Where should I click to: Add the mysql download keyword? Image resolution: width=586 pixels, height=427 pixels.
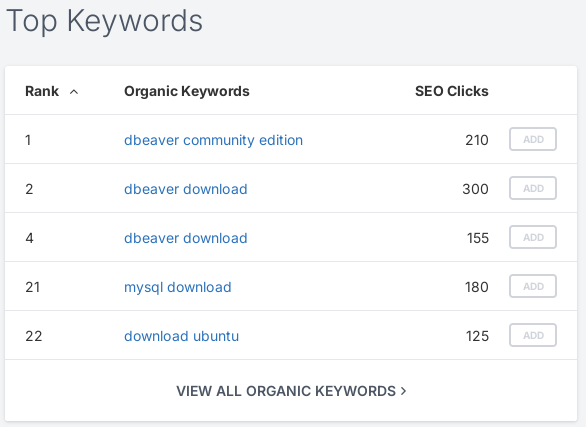[533, 286]
